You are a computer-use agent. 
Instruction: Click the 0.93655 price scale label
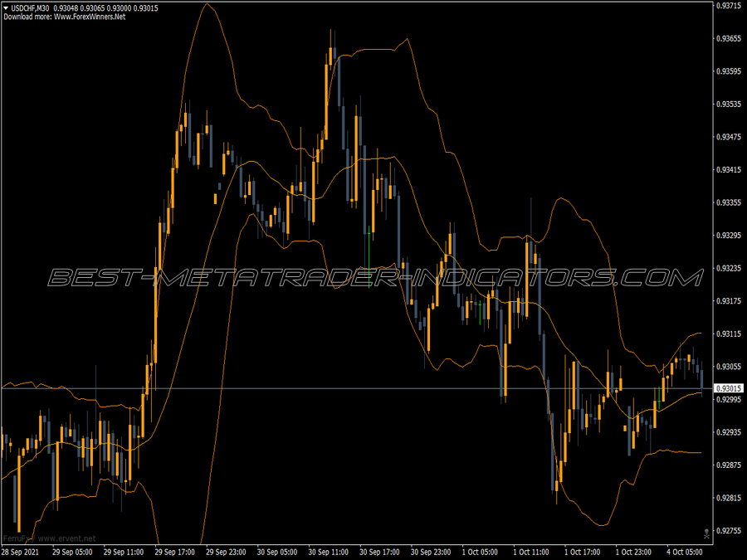[x=729, y=38]
